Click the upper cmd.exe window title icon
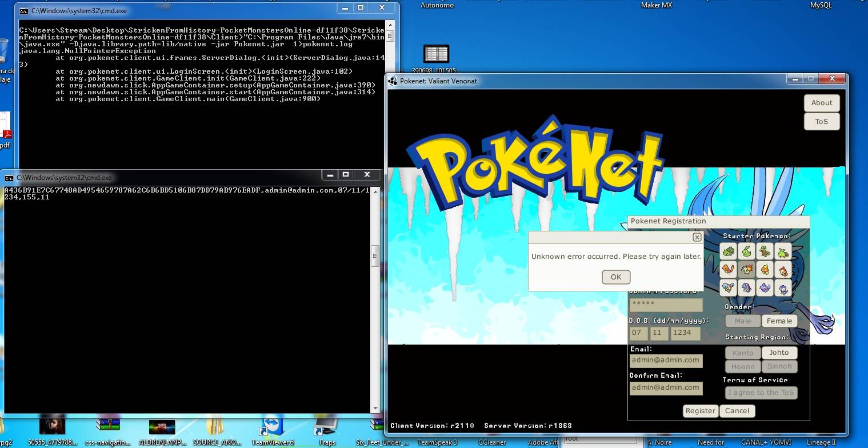This screenshot has width=868, height=448. tap(23, 10)
